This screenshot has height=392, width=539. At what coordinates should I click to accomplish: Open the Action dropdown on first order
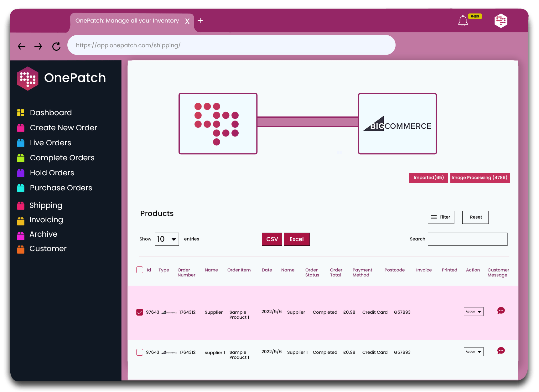pyautogui.click(x=473, y=311)
